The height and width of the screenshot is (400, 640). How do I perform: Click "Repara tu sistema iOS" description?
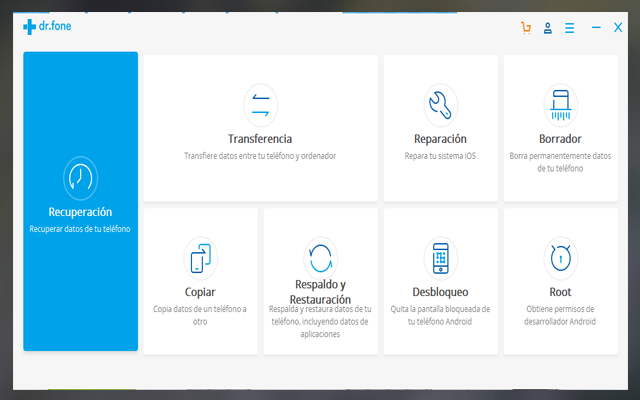(440, 156)
